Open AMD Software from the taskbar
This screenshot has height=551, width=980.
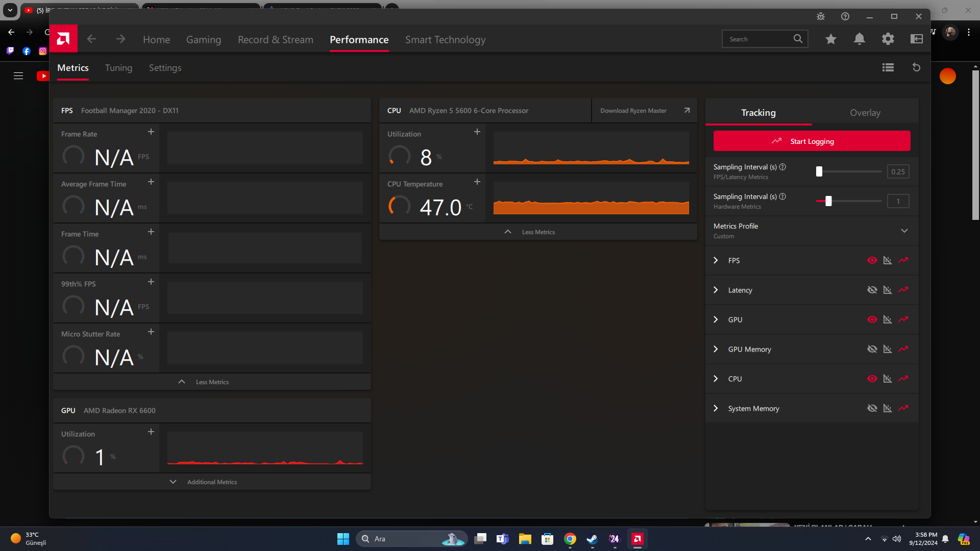tap(638, 539)
